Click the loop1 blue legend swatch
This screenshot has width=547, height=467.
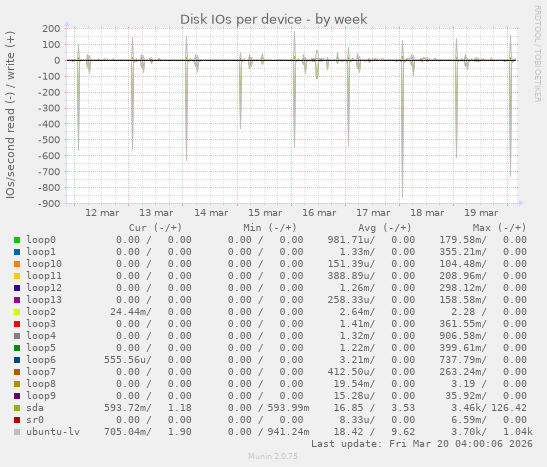[x=17, y=252]
